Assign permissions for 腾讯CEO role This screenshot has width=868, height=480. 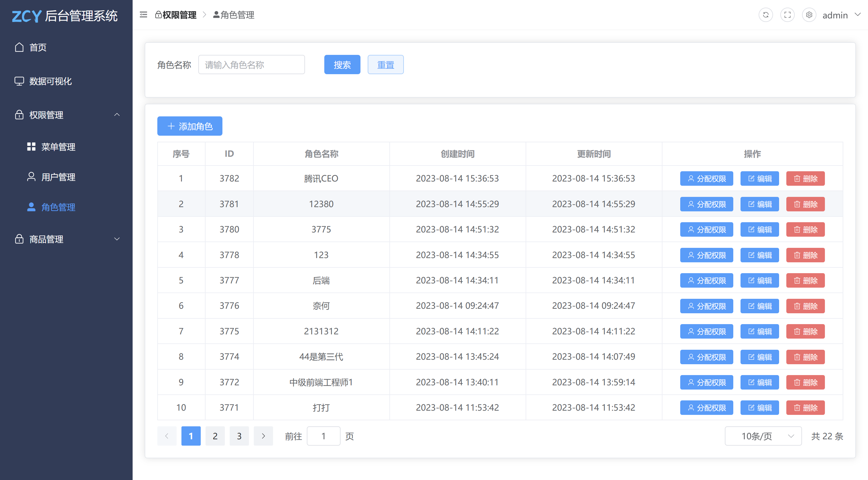pyautogui.click(x=706, y=179)
